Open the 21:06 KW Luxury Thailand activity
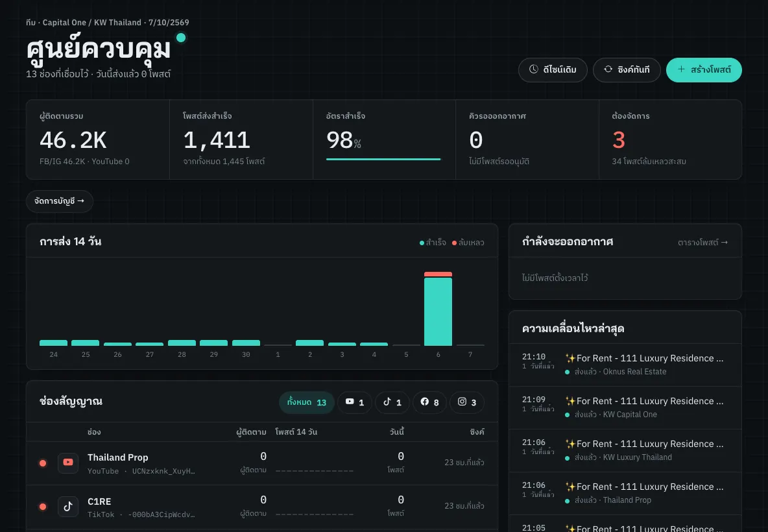 point(625,451)
